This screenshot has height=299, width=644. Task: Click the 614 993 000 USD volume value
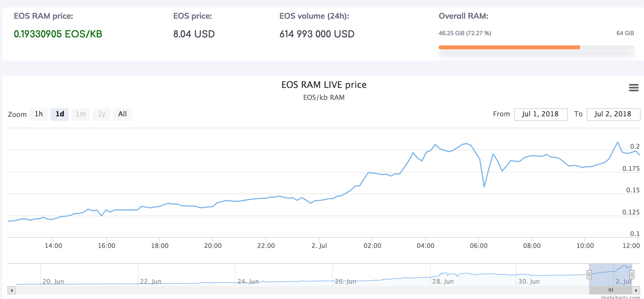click(x=317, y=34)
